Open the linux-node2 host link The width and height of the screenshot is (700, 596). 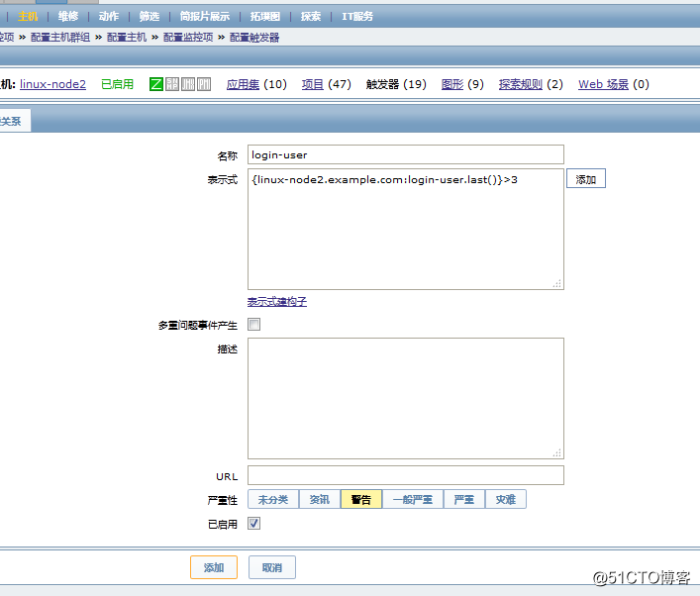point(52,84)
